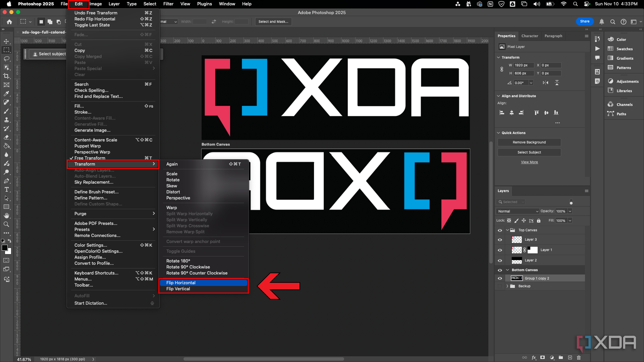
Task: Open the blend mode Normal dropdown
Action: point(518,211)
